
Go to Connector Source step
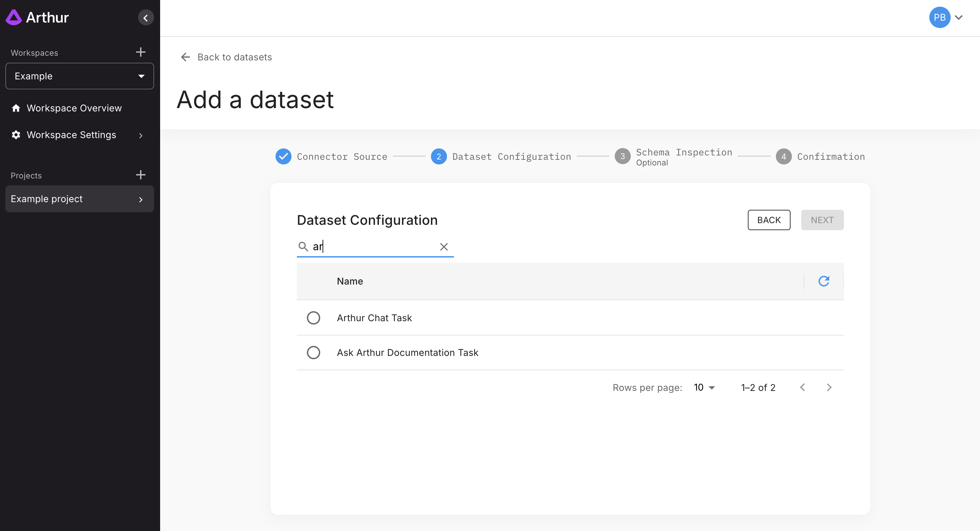click(284, 156)
